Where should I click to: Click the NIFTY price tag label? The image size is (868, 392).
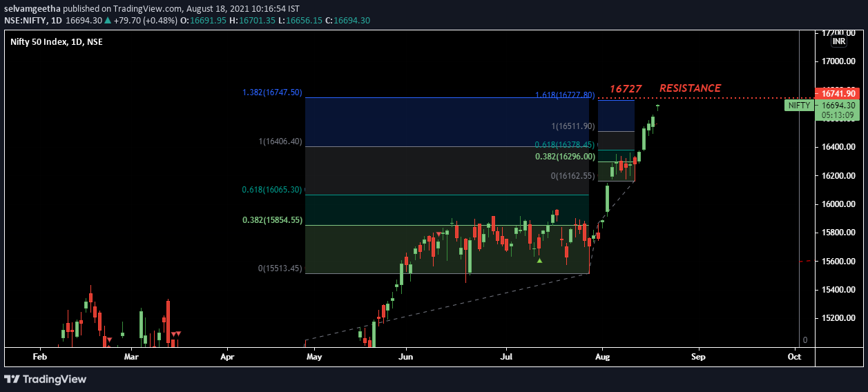799,106
